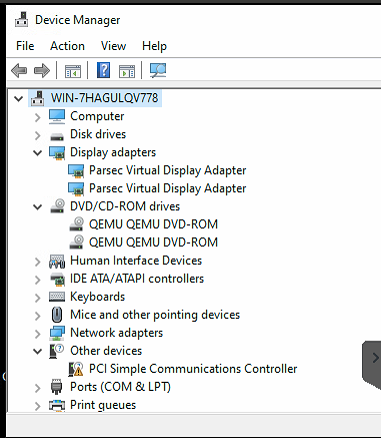
Task: Click the Print queues printer icon
Action: pyautogui.click(x=57, y=405)
